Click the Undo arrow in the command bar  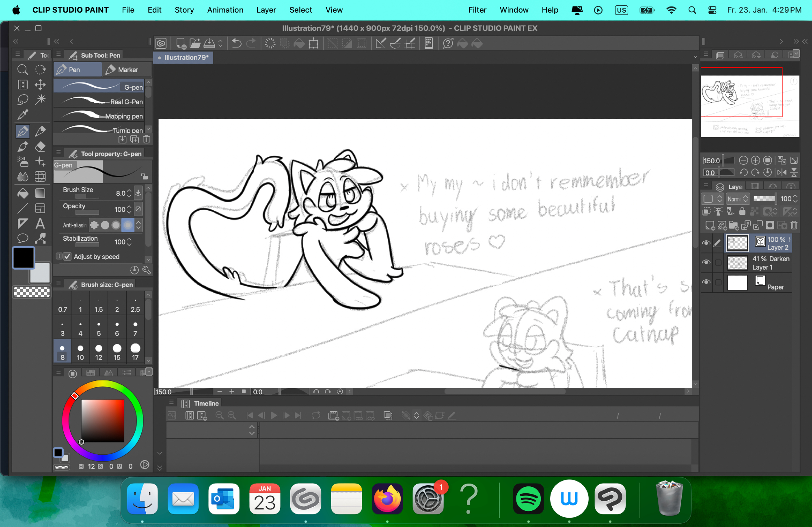coord(236,43)
